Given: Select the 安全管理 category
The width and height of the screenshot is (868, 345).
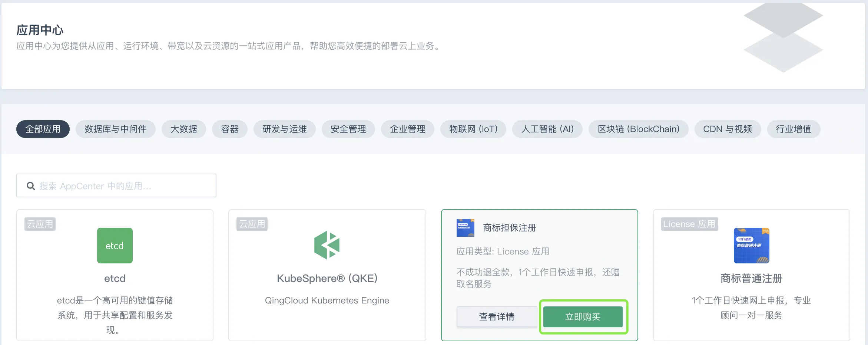Looking at the screenshot, I should 348,129.
